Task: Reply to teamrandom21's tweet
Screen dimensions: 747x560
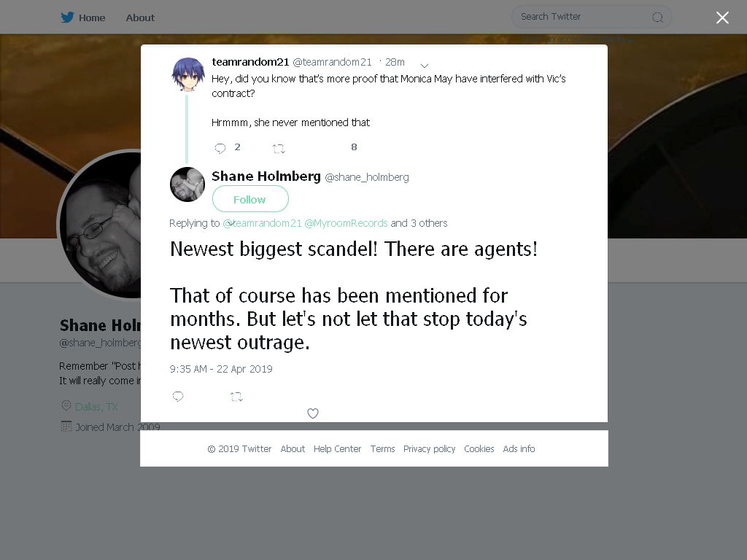Action: [x=220, y=149]
